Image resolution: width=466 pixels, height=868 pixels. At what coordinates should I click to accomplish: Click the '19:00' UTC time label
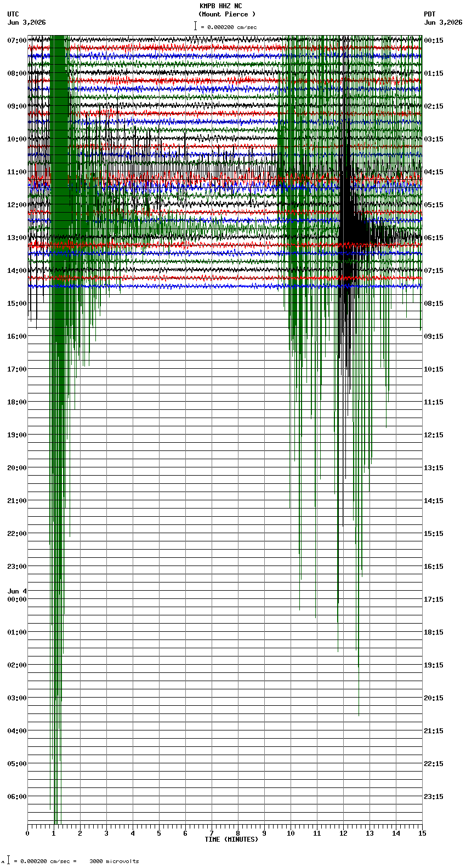pyautogui.click(x=17, y=435)
